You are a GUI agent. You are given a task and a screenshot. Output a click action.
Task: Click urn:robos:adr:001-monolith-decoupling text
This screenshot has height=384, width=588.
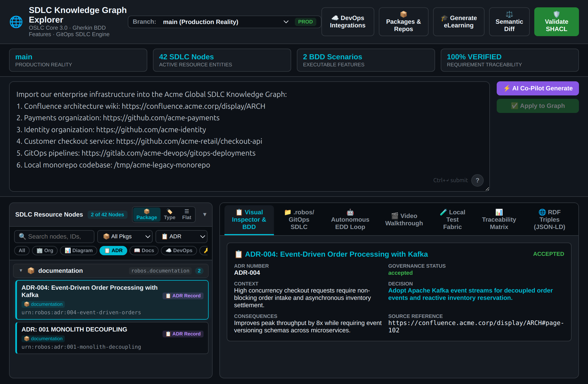tap(81, 347)
